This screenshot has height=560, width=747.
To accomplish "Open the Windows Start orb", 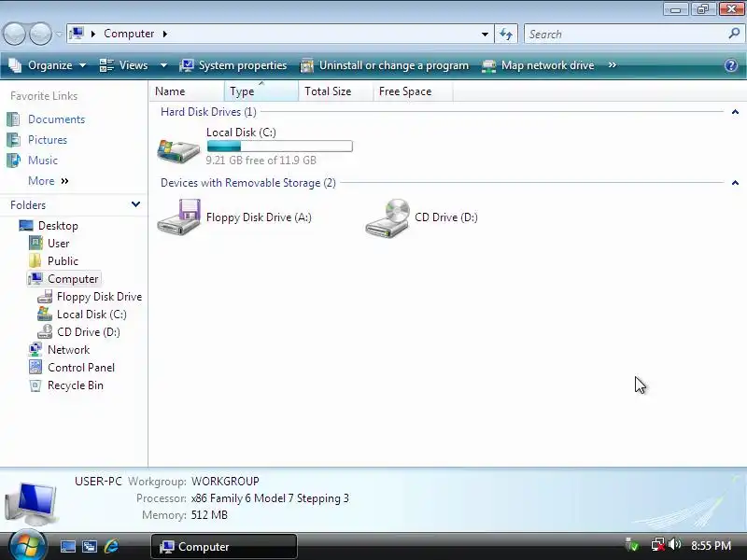I will (x=27, y=546).
